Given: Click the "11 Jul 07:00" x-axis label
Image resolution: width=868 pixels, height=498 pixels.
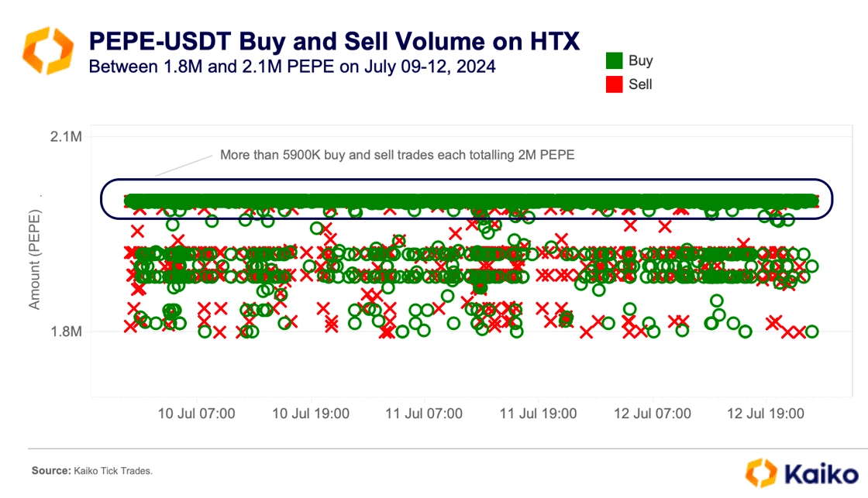Looking at the screenshot, I should (424, 414).
